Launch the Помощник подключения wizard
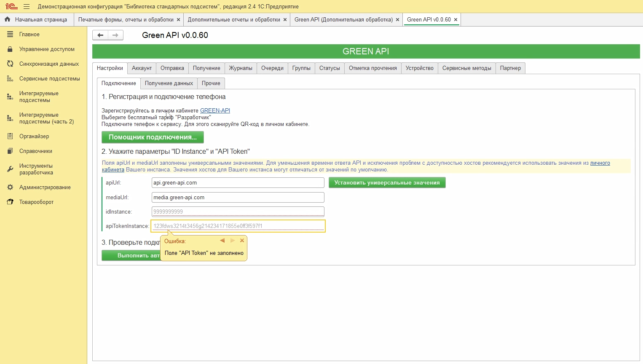This screenshot has height=364, width=643. (152, 137)
